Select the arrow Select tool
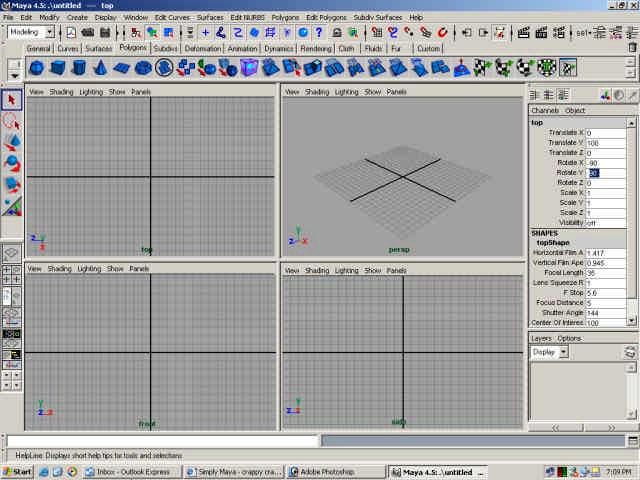640x480 pixels. click(12, 100)
